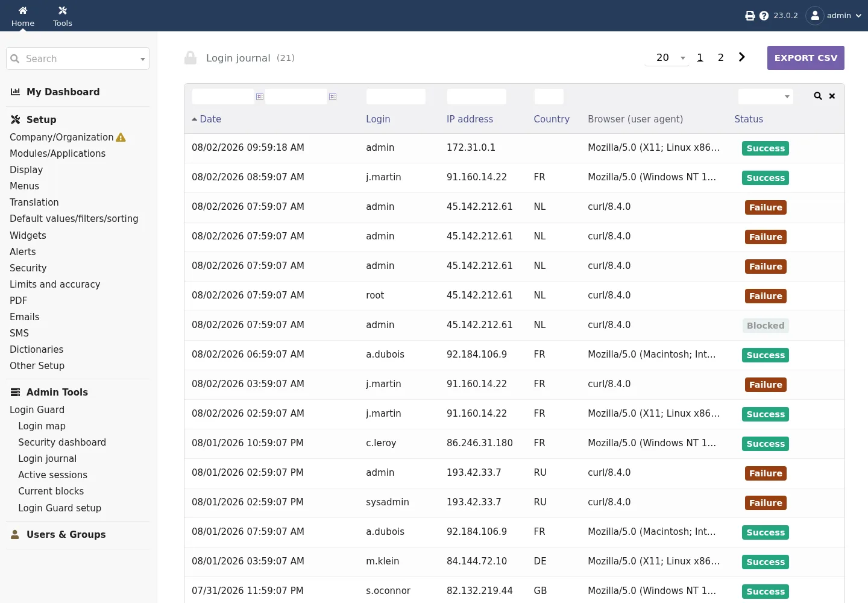Focus the IP address filter field
This screenshot has height=603, width=868.
pos(477,96)
